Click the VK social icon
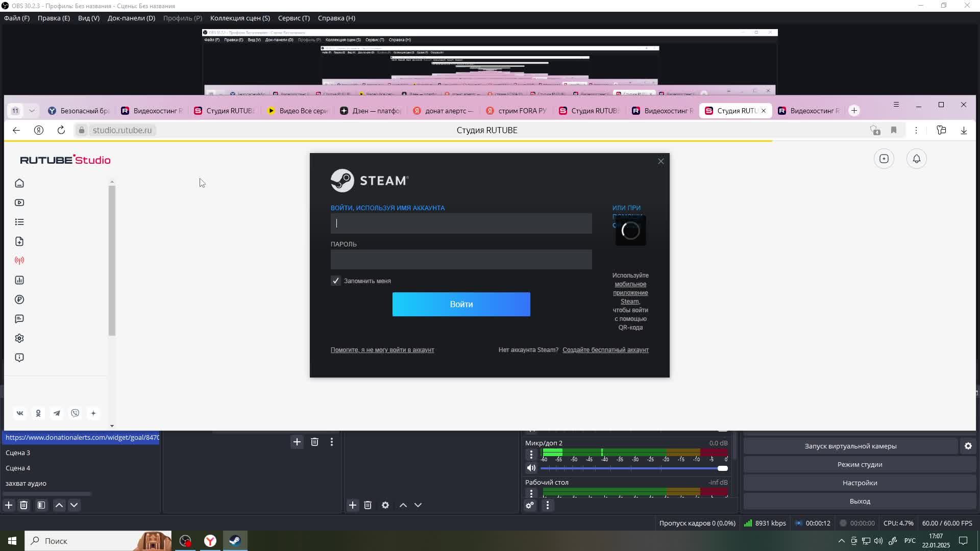The height and width of the screenshot is (551, 980). pyautogui.click(x=20, y=413)
